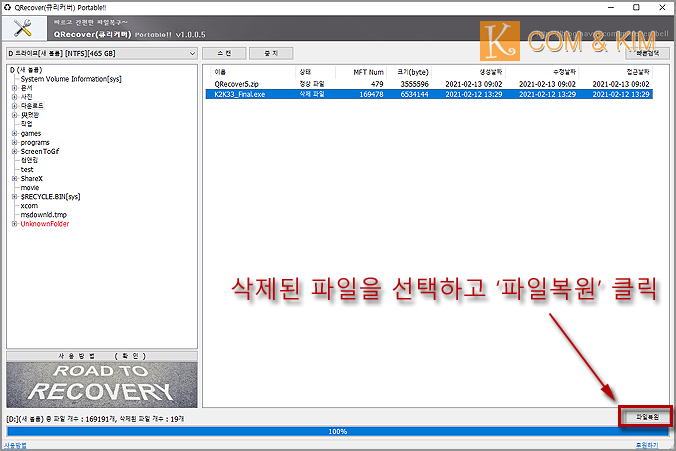Expand the ShareX folder node
Image resolution: width=676 pixels, height=451 pixels.
click(14, 179)
